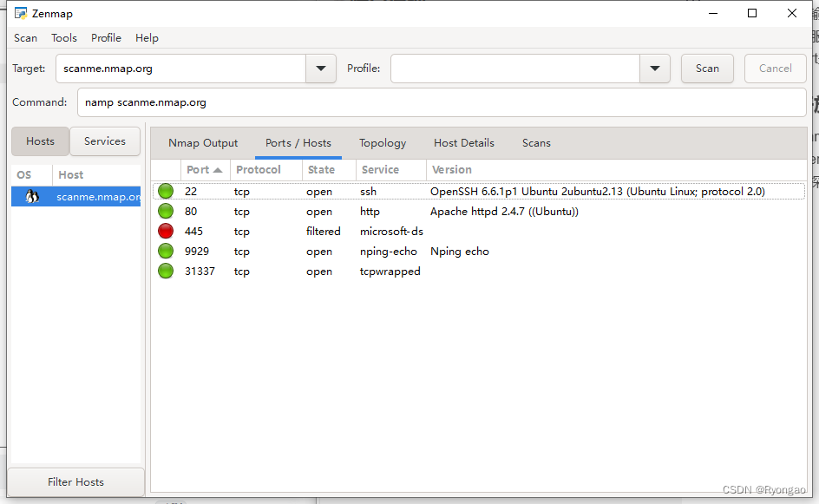
Task: Switch to the Scans tab
Action: pyautogui.click(x=536, y=143)
